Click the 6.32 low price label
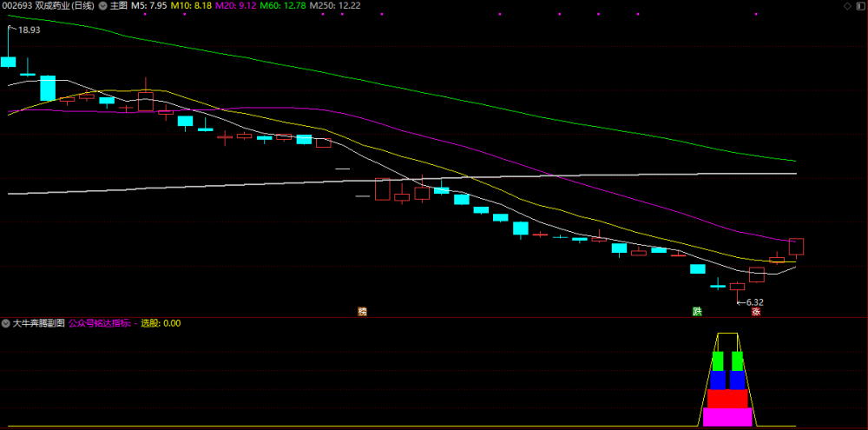The height and width of the screenshot is (430, 868). (755, 302)
